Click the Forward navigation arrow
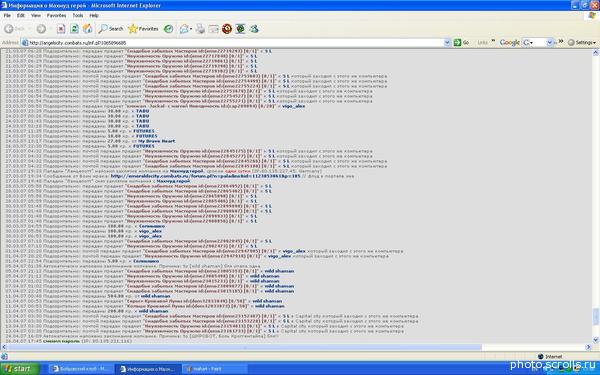 41,29
